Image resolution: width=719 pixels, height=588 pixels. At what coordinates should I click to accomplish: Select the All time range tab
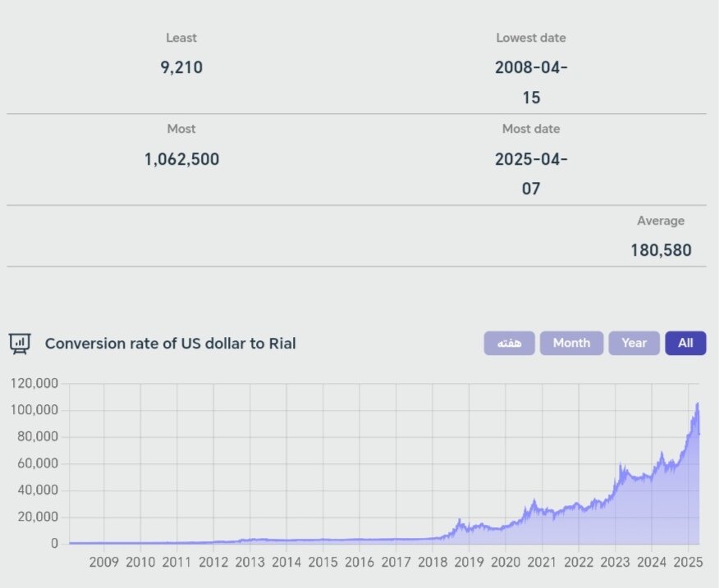tap(685, 343)
